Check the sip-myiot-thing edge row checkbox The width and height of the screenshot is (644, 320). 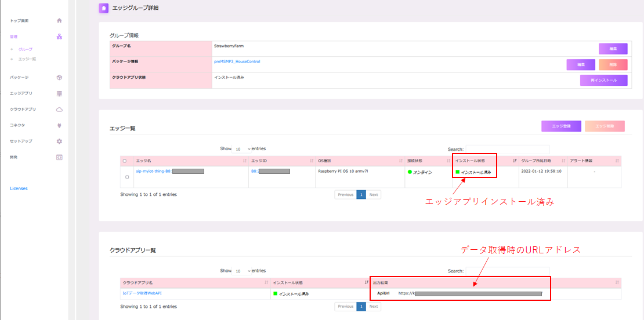[127, 177]
